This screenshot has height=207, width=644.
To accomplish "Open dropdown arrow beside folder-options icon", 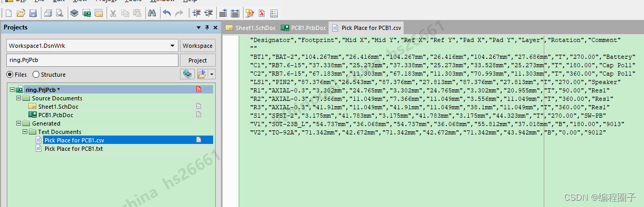I will point(212,75).
